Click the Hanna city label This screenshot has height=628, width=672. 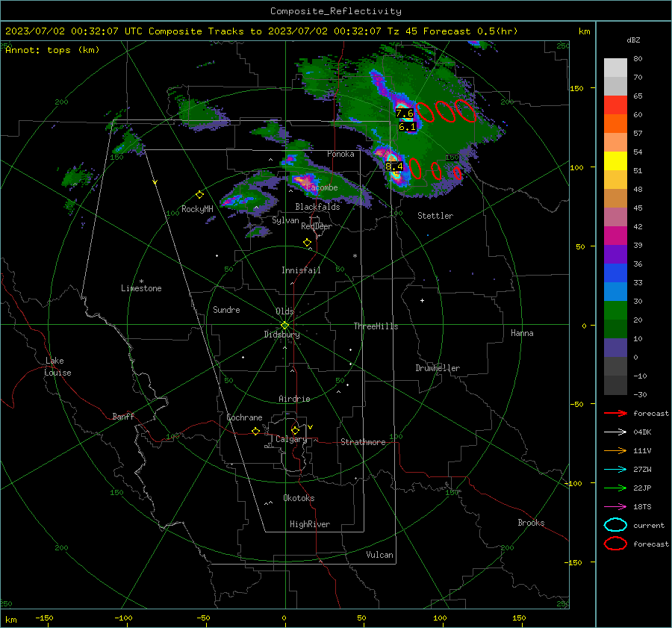[522, 333]
